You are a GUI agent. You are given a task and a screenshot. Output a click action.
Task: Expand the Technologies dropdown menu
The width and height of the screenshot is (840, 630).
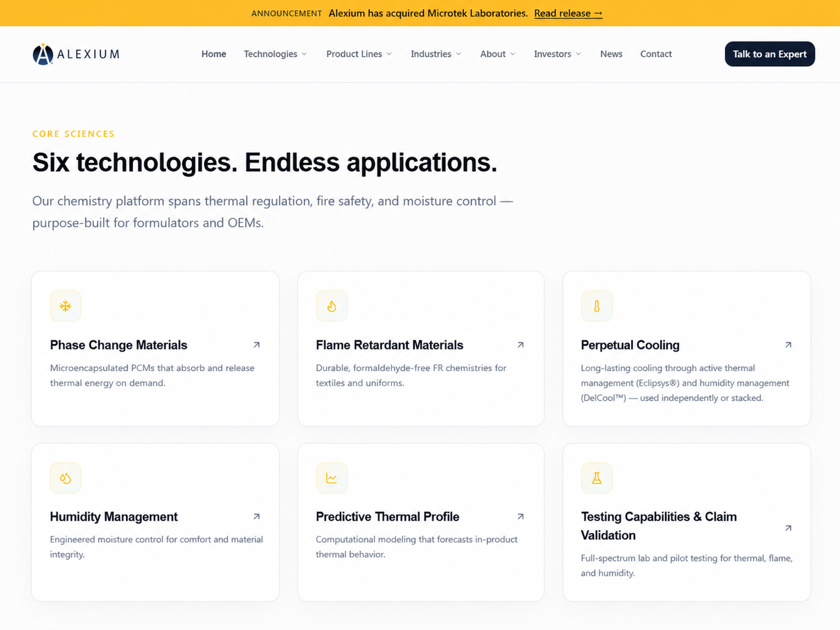coord(275,54)
